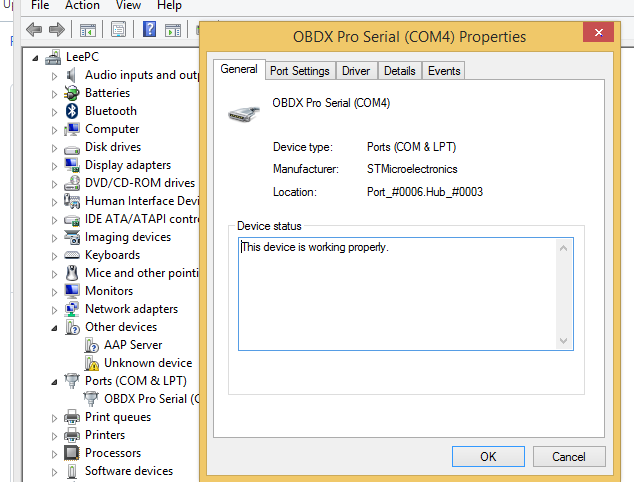Viewport: 634px width, 482px height.
Task: Click the Display adapters icon
Action: pos(72,165)
